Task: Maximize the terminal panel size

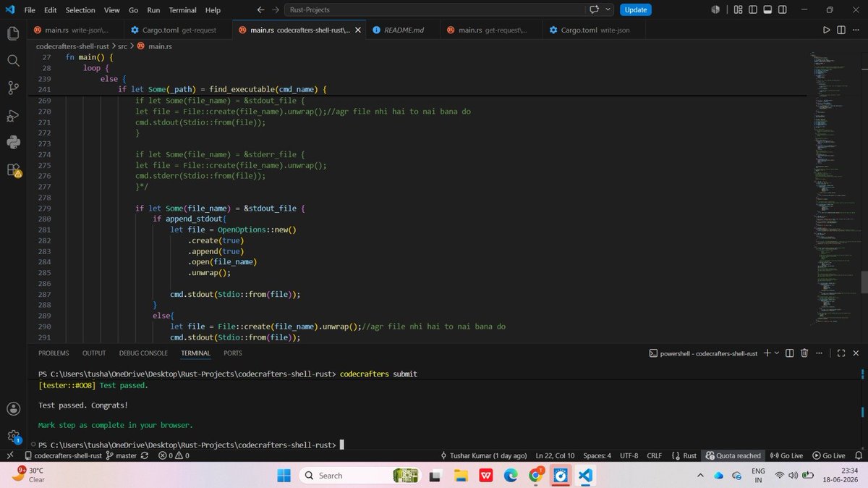Action: coord(841,353)
